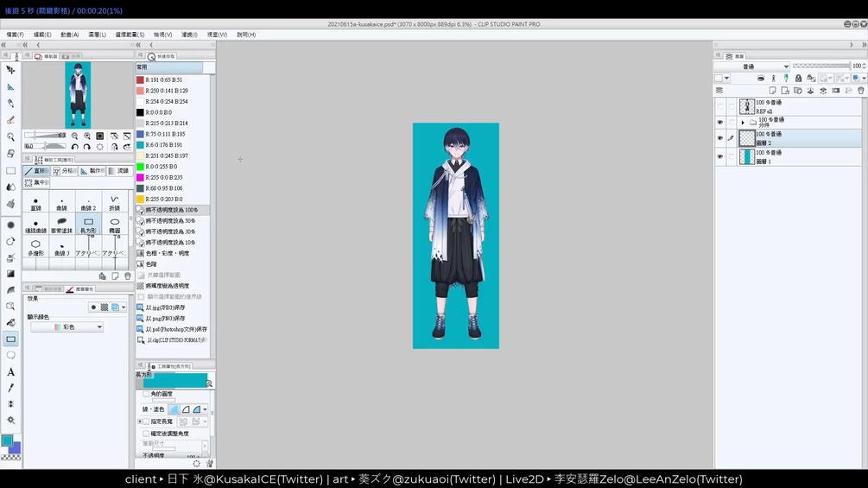Open layer panel menu icon with stacked lines
The width and height of the screenshot is (868, 488).
[719, 90]
